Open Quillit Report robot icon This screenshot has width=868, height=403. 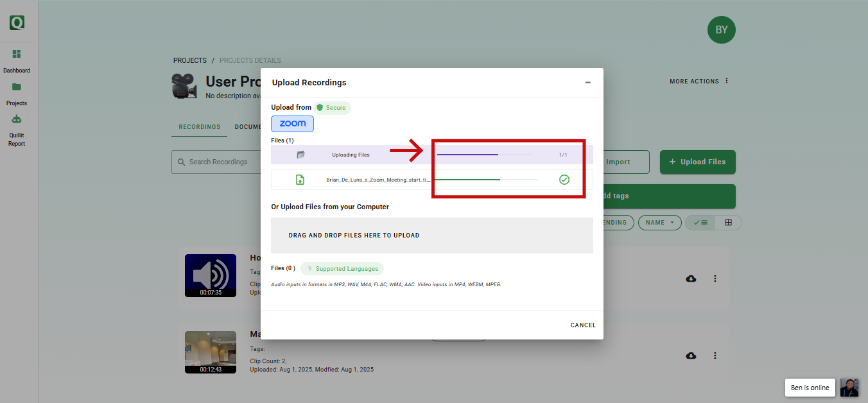17,119
